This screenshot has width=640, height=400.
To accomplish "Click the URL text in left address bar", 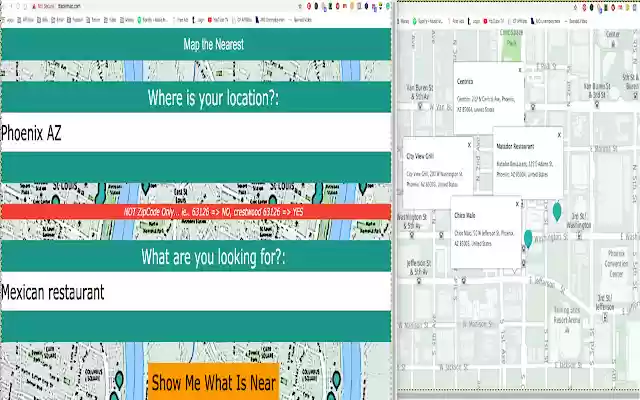I will coord(69,6).
